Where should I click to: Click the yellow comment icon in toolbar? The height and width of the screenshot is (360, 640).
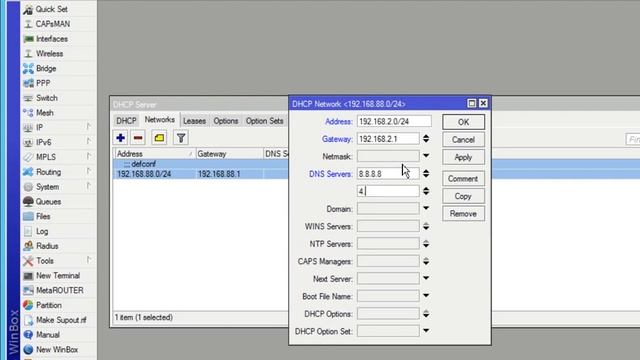[159, 138]
